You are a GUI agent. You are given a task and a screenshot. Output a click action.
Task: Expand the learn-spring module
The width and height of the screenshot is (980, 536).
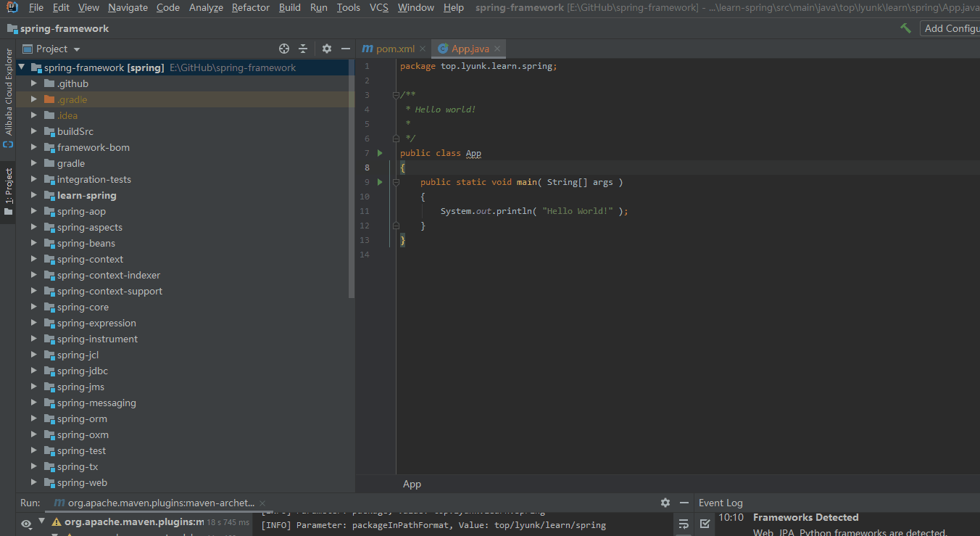point(33,195)
